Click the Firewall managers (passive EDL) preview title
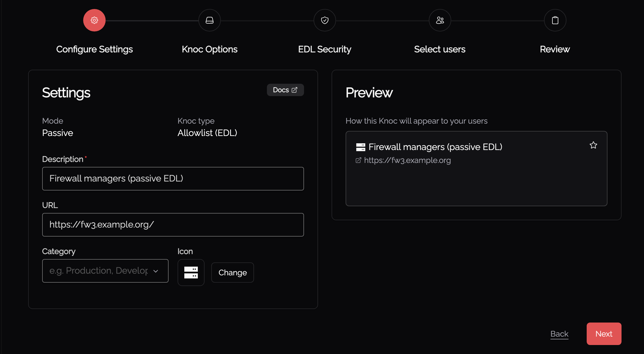Screen dimensions: 644x354 pyautogui.click(x=435, y=147)
